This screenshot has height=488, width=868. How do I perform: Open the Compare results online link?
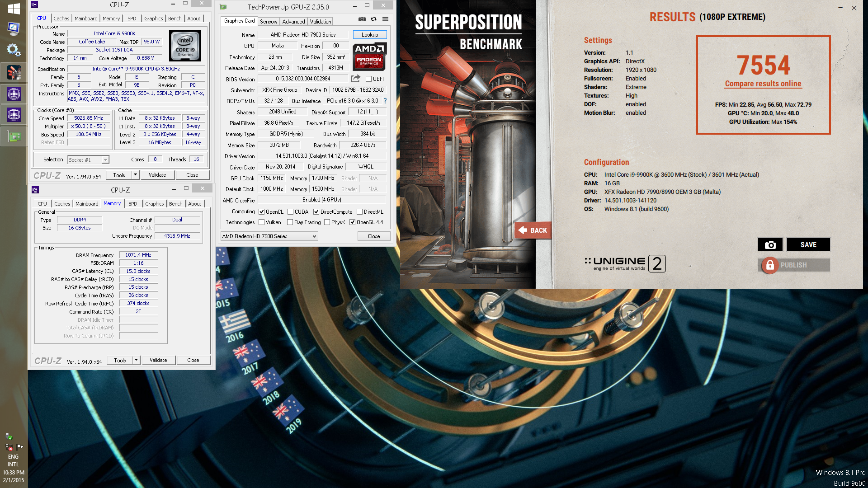tap(763, 84)
